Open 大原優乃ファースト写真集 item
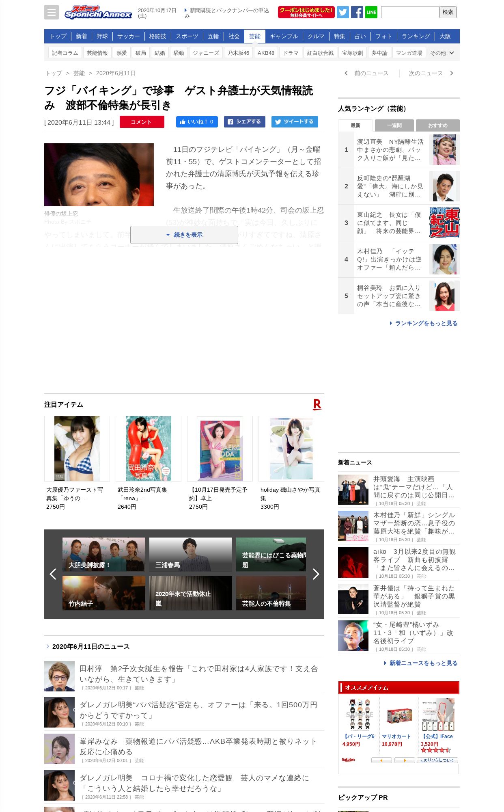The height and width of the screenshot is (812, 504). pos(77,463)
